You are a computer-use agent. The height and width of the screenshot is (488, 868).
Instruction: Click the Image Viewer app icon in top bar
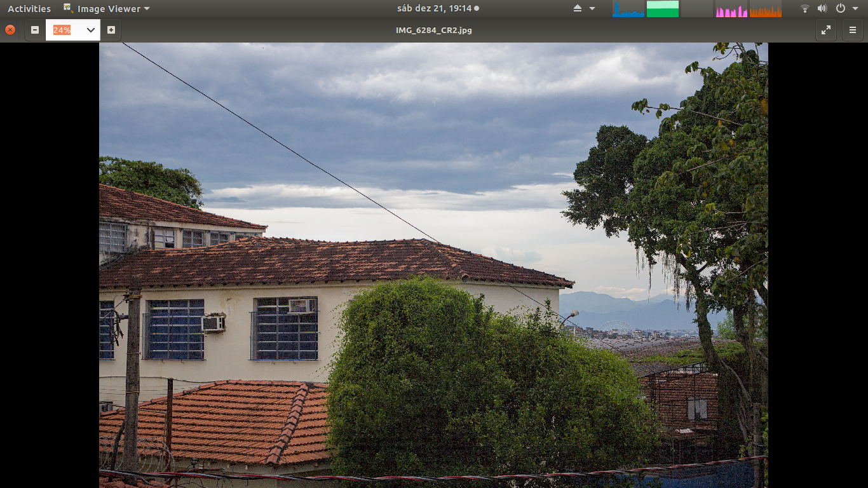tap(68, 8)
